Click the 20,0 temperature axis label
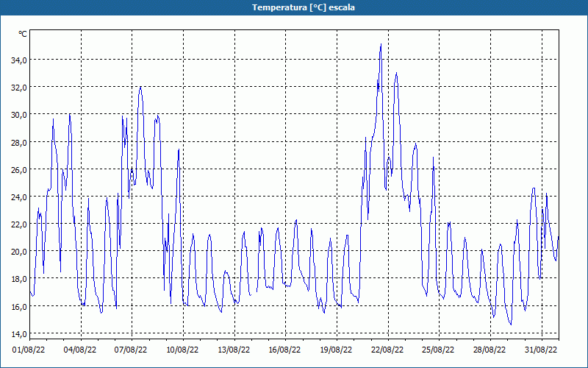The width and height of the screenshot is (588, 368). point(18,251)
